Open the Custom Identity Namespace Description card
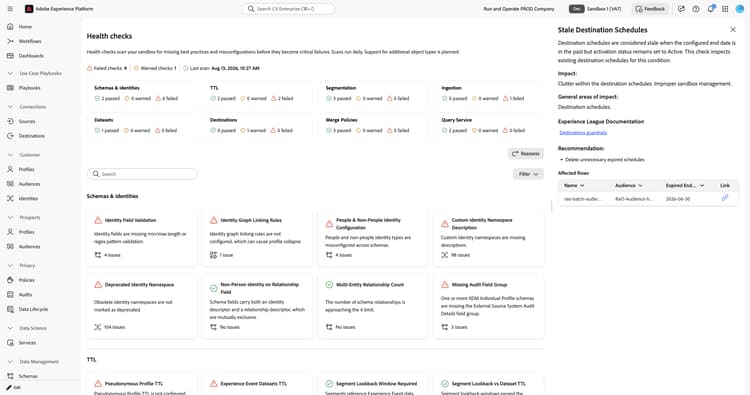The height and width of the screenshot is (395, 750). pyautogui.click(x=488, y=238)
